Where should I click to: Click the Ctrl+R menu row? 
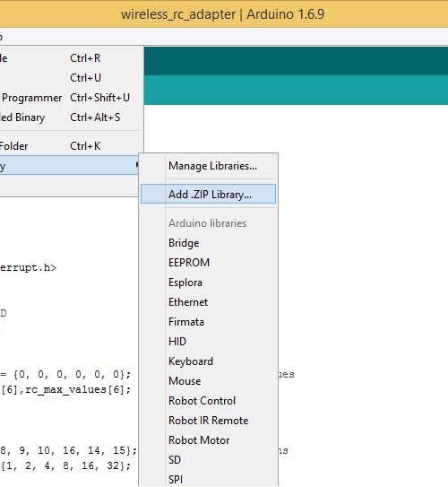(x=71, y=58)
